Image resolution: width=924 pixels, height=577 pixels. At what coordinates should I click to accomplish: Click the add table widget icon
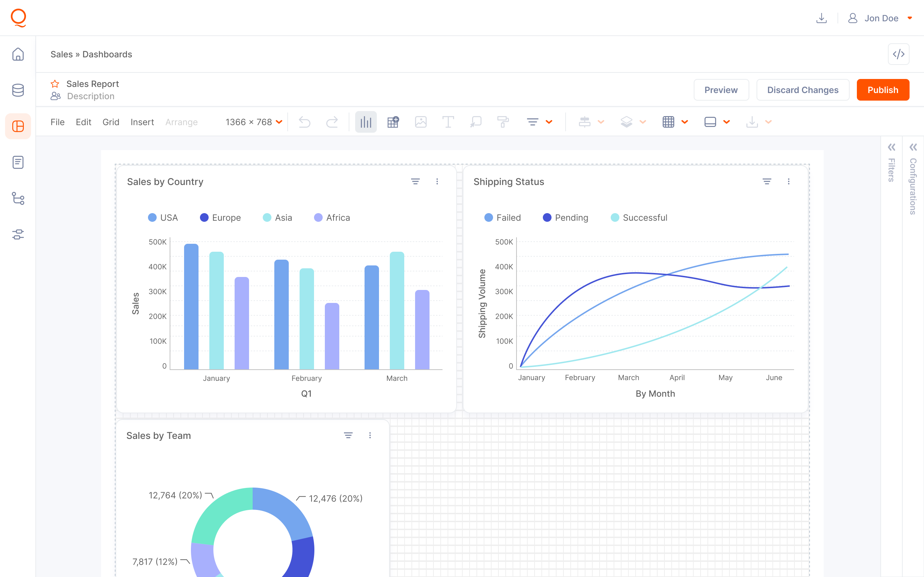click(x=393, y=122)
